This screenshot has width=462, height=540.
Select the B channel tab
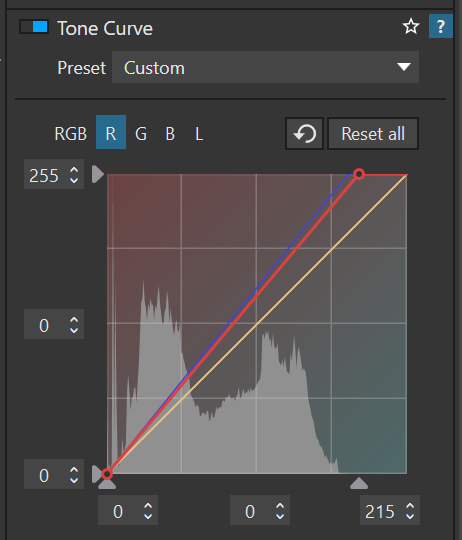click(x=170, y=133)
